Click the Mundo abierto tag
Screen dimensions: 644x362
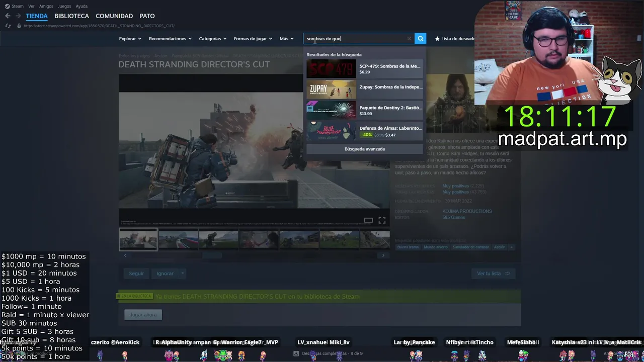point(436,247)
